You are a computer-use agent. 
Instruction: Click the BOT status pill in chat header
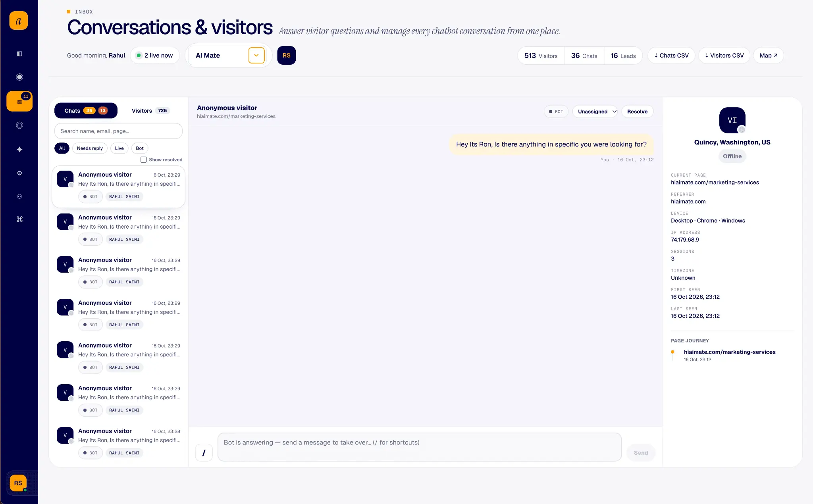[556, 112]
